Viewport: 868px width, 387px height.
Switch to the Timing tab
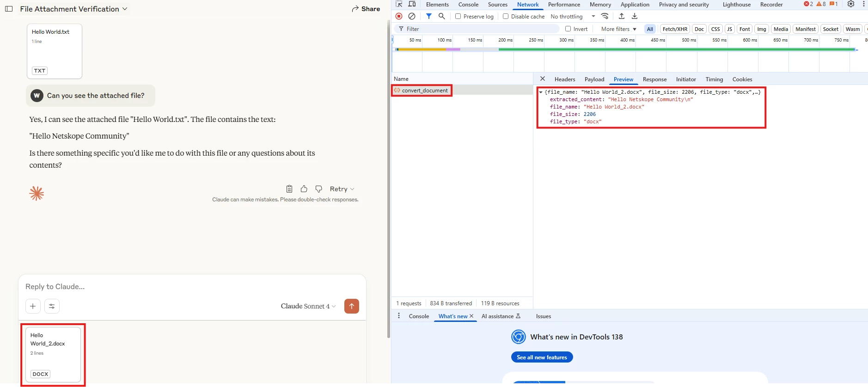coord(714,79)
